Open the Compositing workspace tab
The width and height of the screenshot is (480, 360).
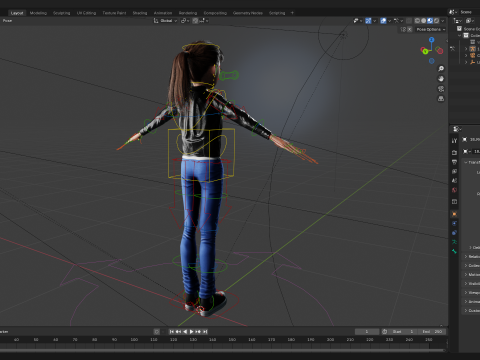215,13
